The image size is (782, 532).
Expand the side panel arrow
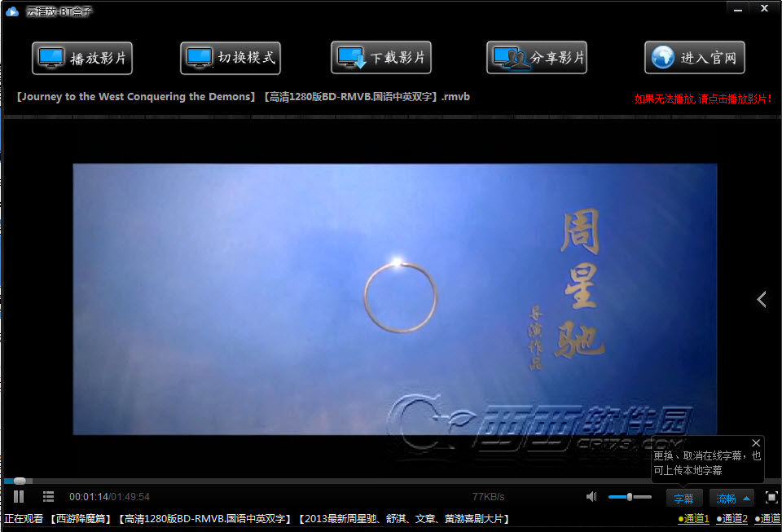click(762, 299)
